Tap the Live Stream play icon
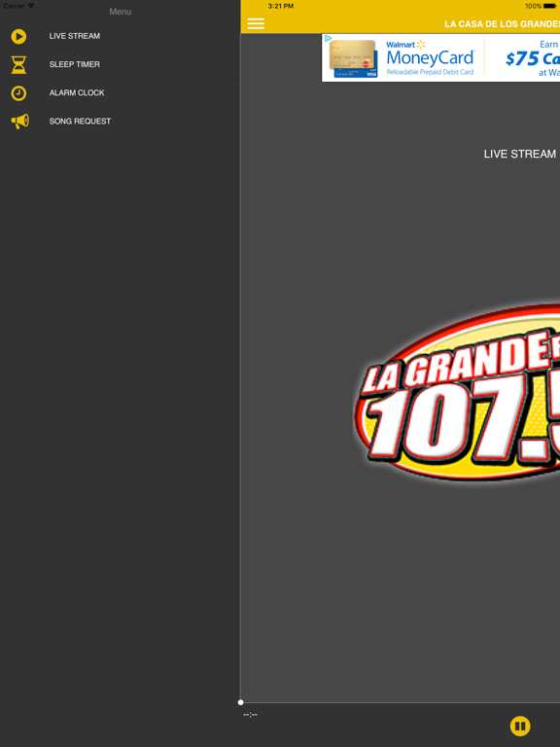 point(18,36)
